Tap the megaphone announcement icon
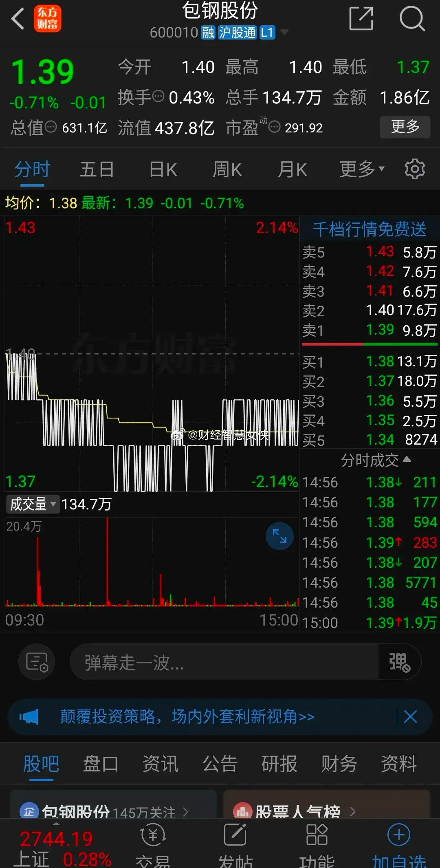Screen dimensions: 440x868 point(29,717)
